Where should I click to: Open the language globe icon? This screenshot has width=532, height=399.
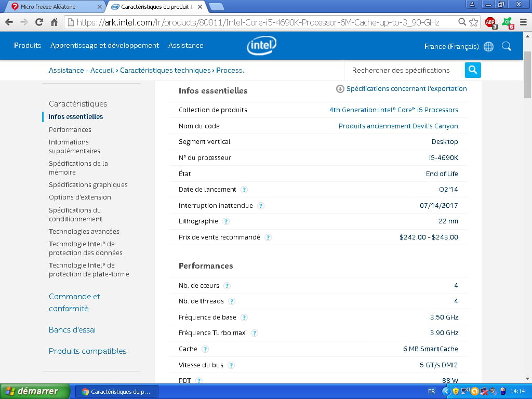click(x=488, y=46)
